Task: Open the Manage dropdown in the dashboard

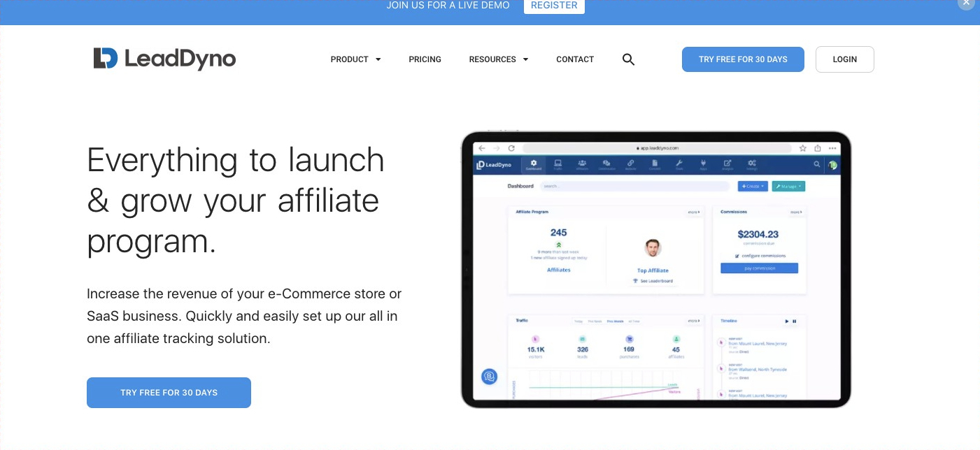Action: click(x=788, y=187)
